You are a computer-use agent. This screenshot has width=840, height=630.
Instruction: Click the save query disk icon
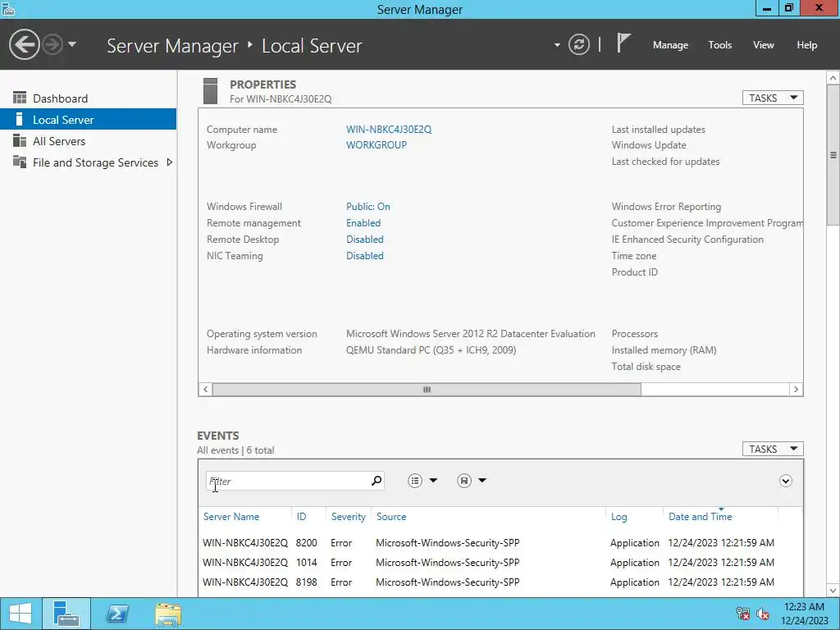click(x=464, y=481)
